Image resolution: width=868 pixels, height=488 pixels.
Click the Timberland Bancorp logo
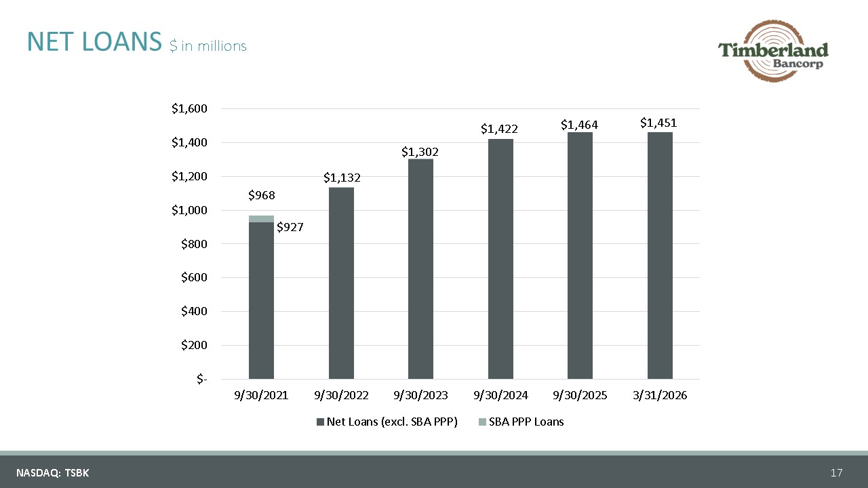pos(773,50)
